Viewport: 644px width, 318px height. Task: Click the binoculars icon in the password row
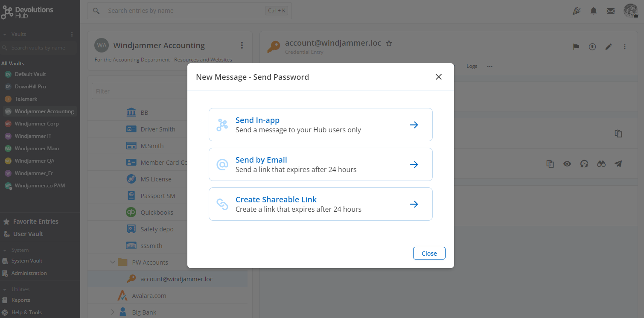(x=601, y=163)
